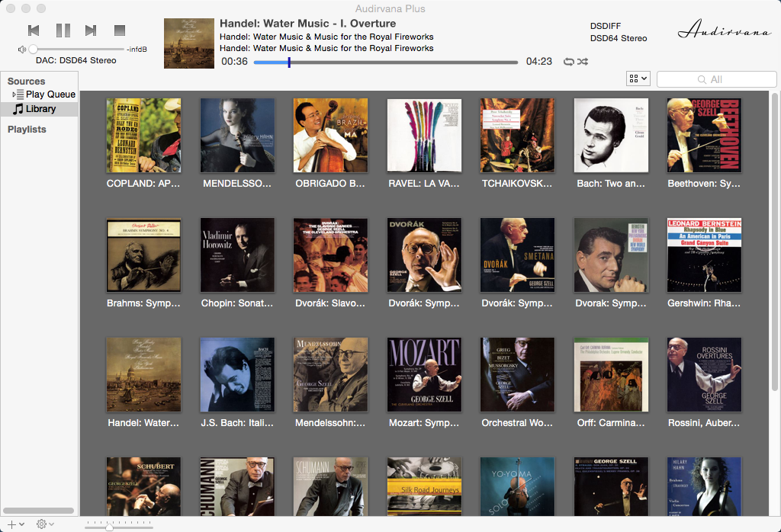Stop playback with the square button
781x532 pixels.
(120, 30)
